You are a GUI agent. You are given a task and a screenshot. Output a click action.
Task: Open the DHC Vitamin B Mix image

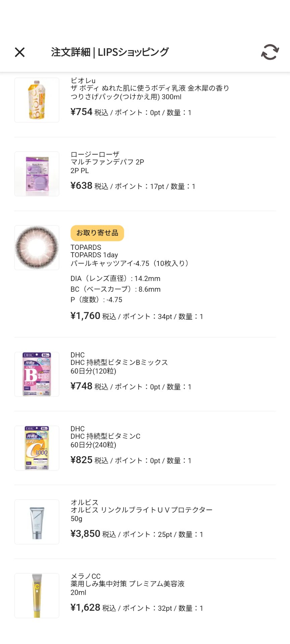point(37,374)
